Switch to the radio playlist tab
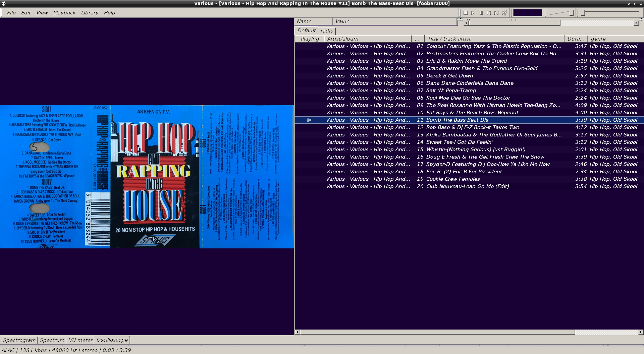 tap(327, 31)
